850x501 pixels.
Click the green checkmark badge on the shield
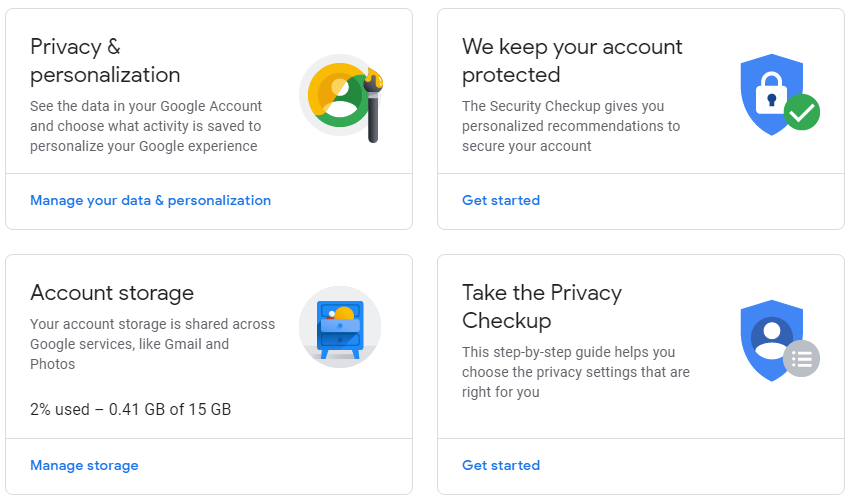[x=801, y=112]
